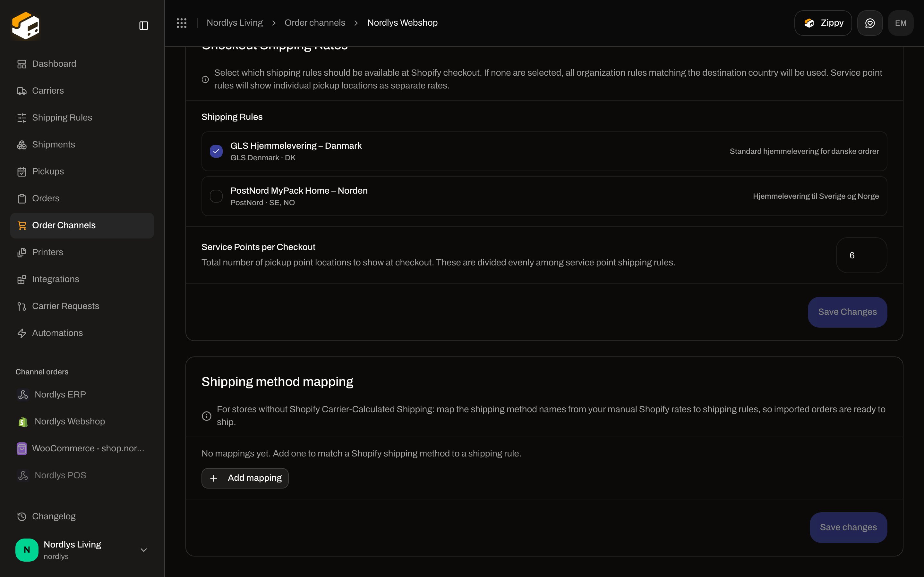
Task: Go to Order channels breadcrumb
Action: 315,23
